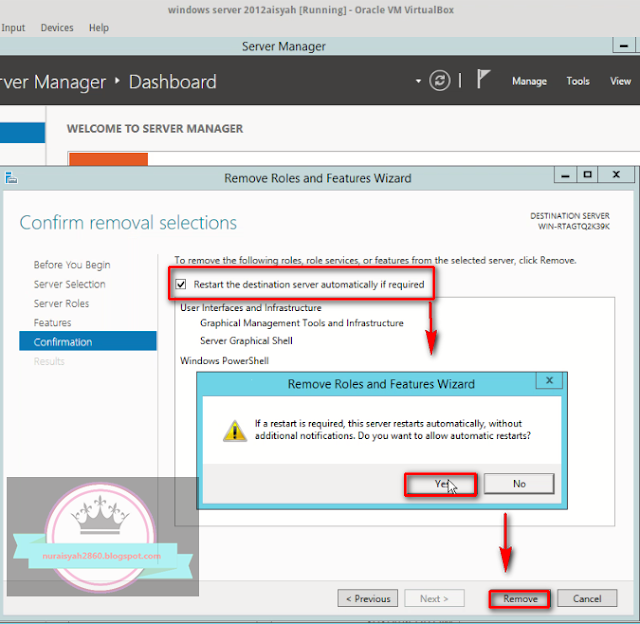This screenshot has width=640, height=624.
Task: Select Features wizard step
Action: 52,322
